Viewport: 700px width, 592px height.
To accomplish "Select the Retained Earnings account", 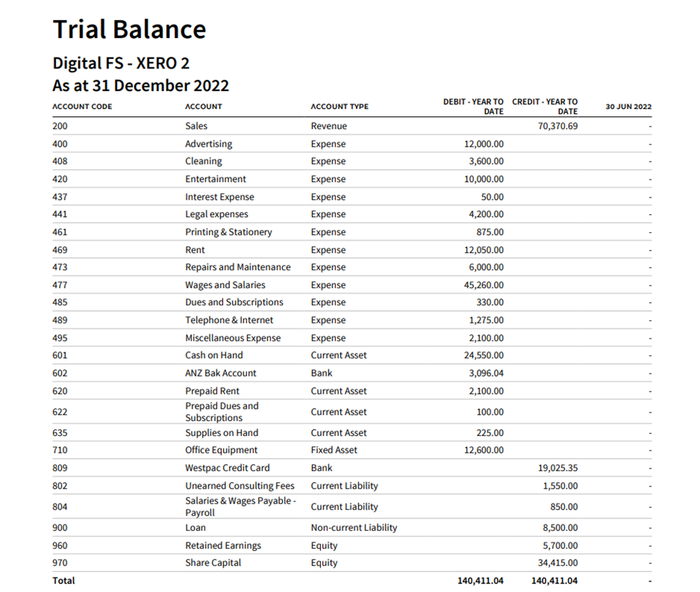I will (223, 545).
